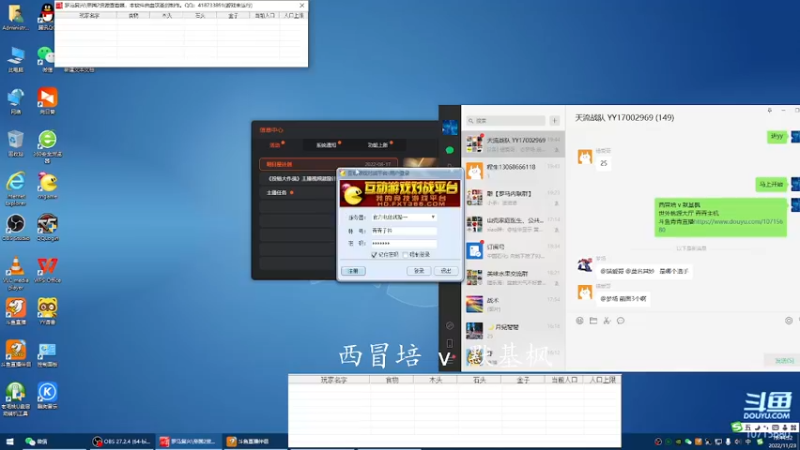The height and width of the screenshot is (450, 800).
Task: Click the player name column header in bottom table
Action: pyautogui.click(x=334, y=380)
